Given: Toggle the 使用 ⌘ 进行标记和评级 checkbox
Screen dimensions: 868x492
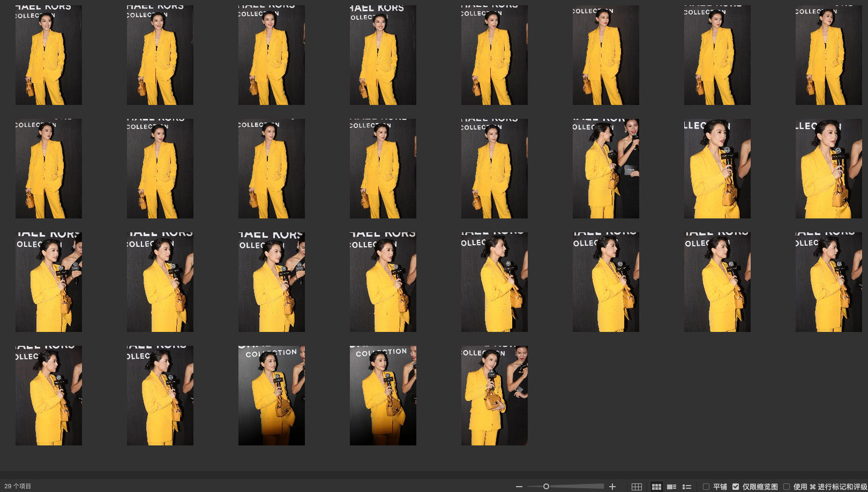Looking at the screenshot, I should 787,487.
